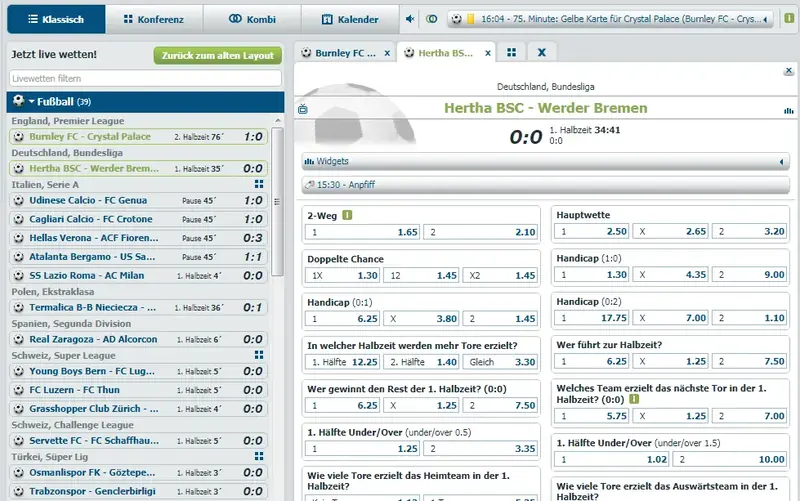The image size is (800, 501).
Task: Open Hertha BSC - Werder Bremen in list
Action: click(138, 168)
